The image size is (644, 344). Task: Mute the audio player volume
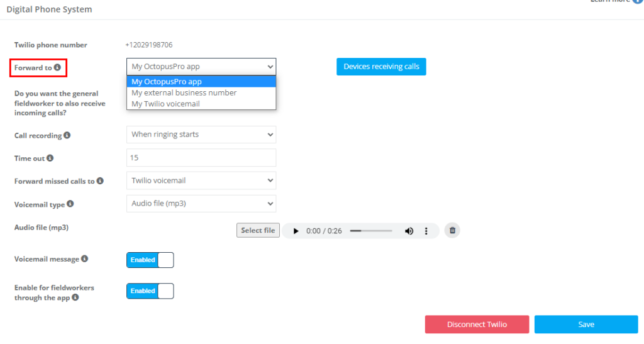point(409,231)
